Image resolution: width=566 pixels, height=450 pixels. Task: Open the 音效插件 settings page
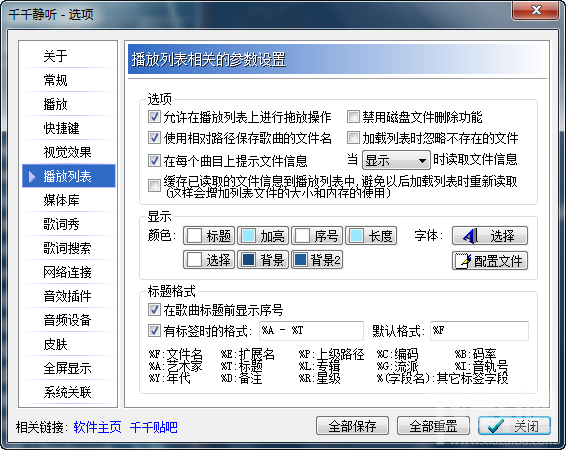pyautogui.click(x=69, y=296)
